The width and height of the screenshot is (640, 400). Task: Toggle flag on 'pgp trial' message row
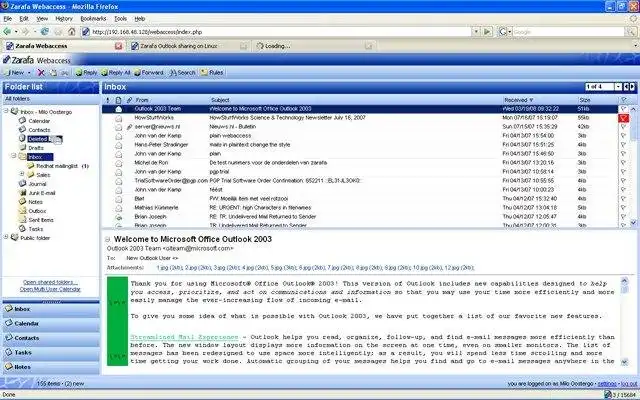coord(623,172)
